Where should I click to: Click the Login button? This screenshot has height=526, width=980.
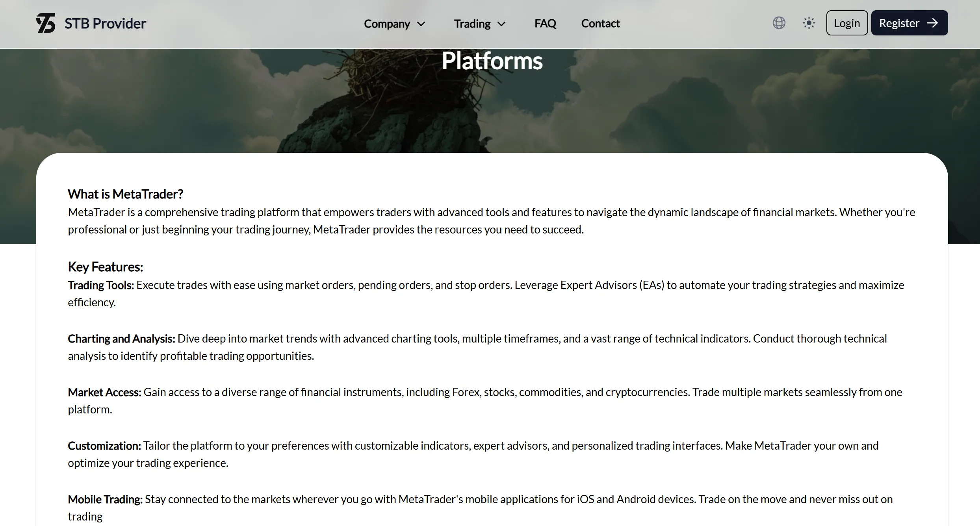[x=847, y=23]
